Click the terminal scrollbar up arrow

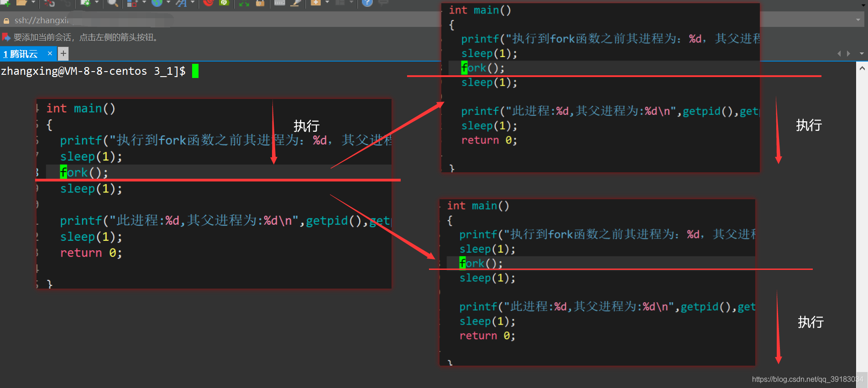862,68
